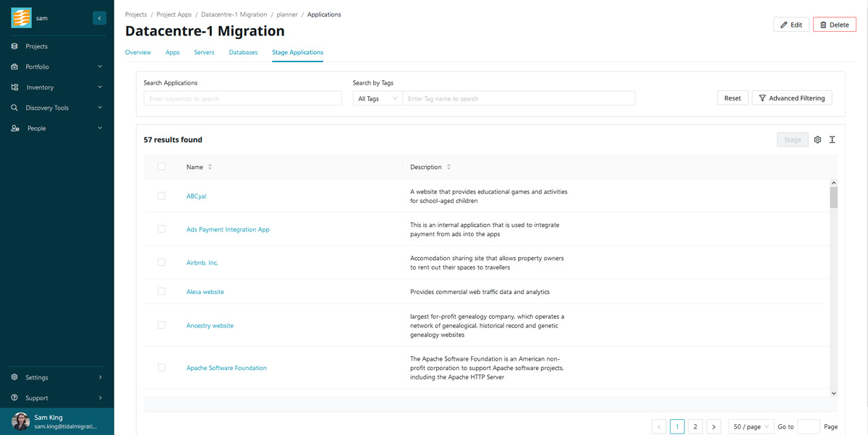Screen dimensions: 868x435
Task: Click Project Apps in the breadcrumb
Action: [174, 14]
